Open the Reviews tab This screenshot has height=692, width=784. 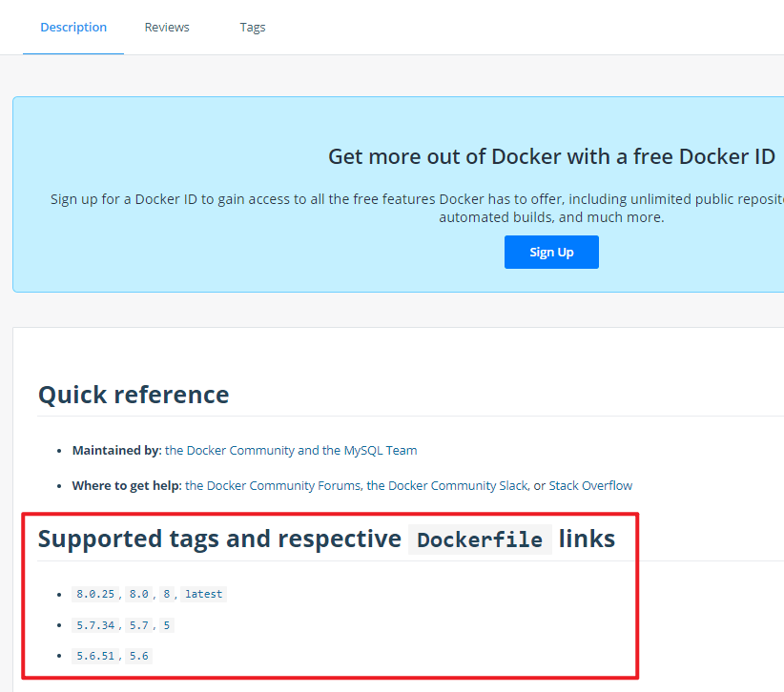(167, 27)
